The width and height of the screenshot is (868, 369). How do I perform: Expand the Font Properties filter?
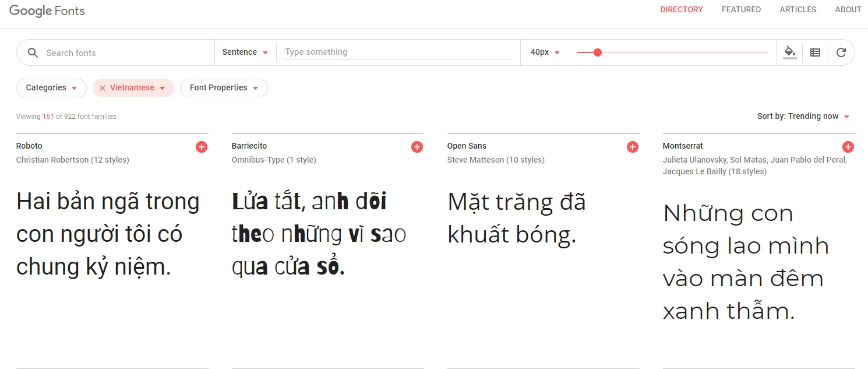click(x=224, y=88)
